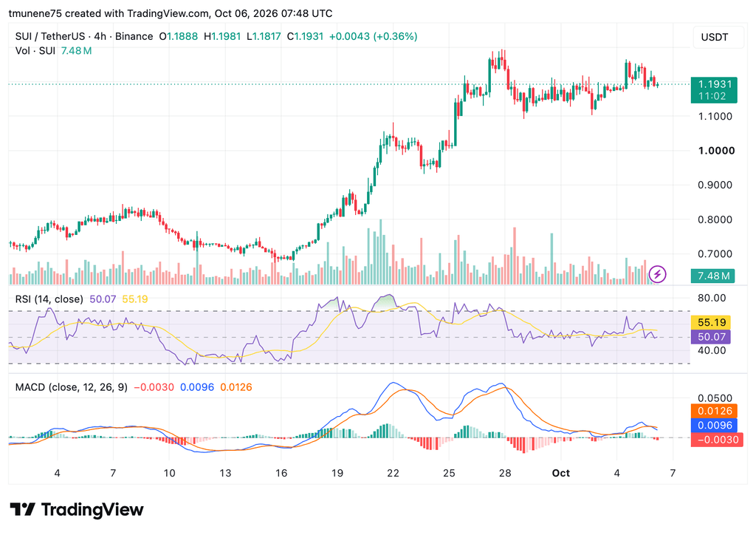Click the 10 date on time axis
Viewport: 756px width, 535px height.
tap(169, 473)
